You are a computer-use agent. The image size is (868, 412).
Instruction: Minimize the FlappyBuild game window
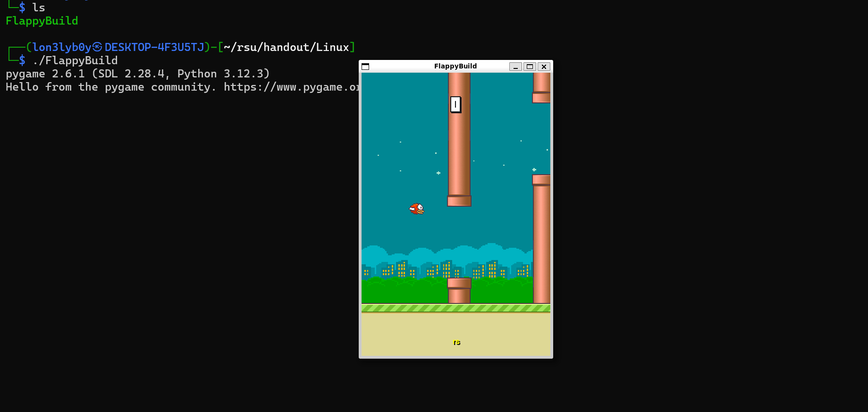point(515,67)
